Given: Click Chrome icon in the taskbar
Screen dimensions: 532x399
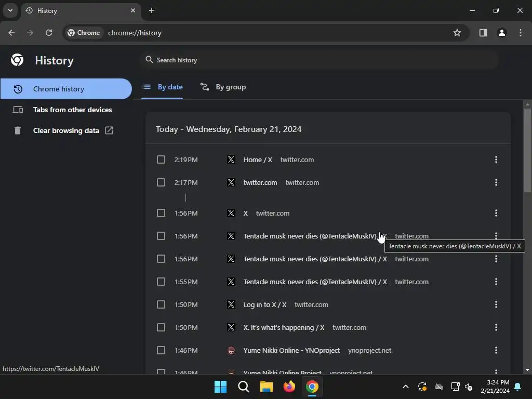Looking at the screenshot, I should pos(312,387).
